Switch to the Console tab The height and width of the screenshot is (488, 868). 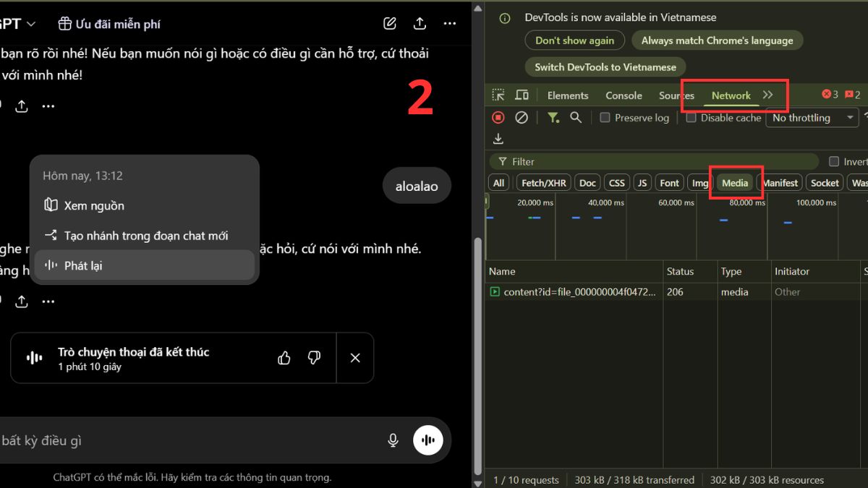point(624,95)
